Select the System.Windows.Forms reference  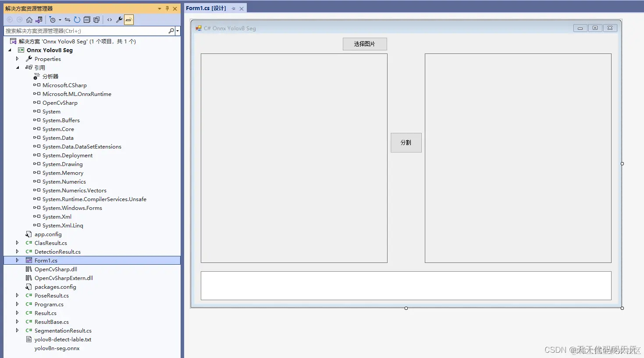(x=72, y=208)
